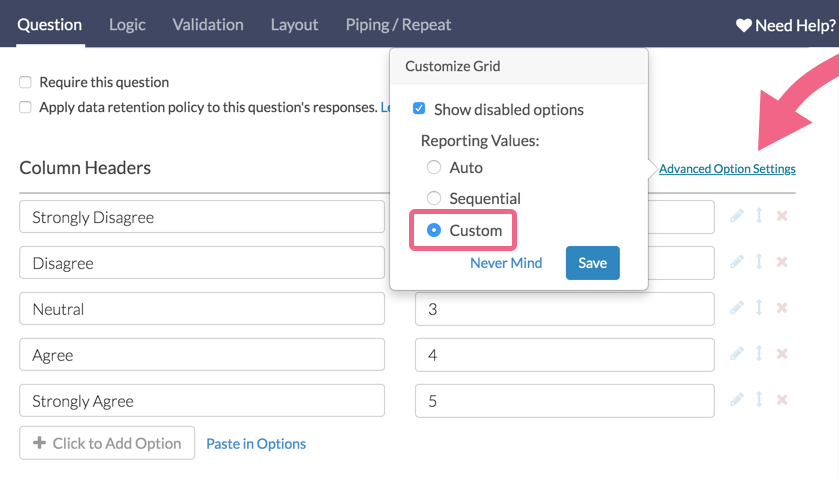This screenshot has height=478, width=839.
Task: Enable the Require this question checkbox
Action: tap(26, 82)
